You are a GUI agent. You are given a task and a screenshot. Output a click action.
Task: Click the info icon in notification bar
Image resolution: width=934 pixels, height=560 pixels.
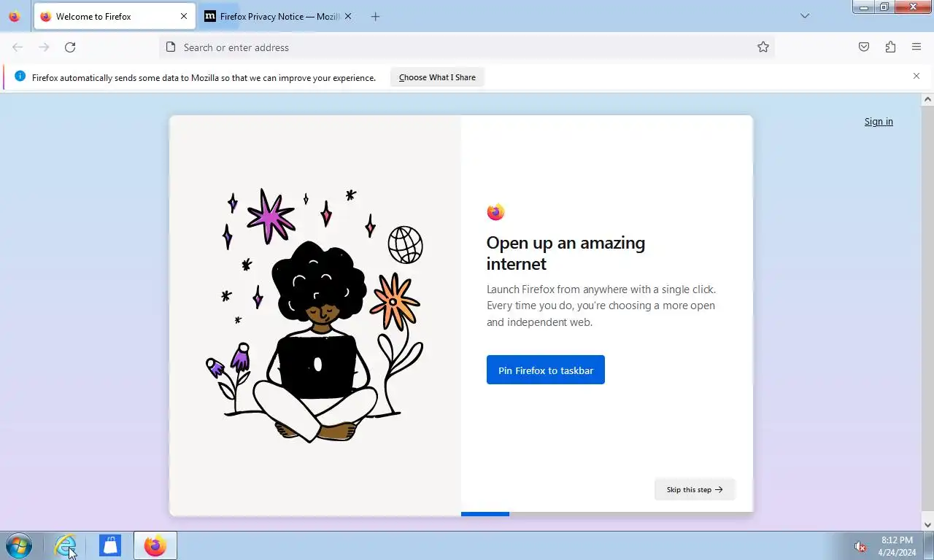click(x=20, y=76)
